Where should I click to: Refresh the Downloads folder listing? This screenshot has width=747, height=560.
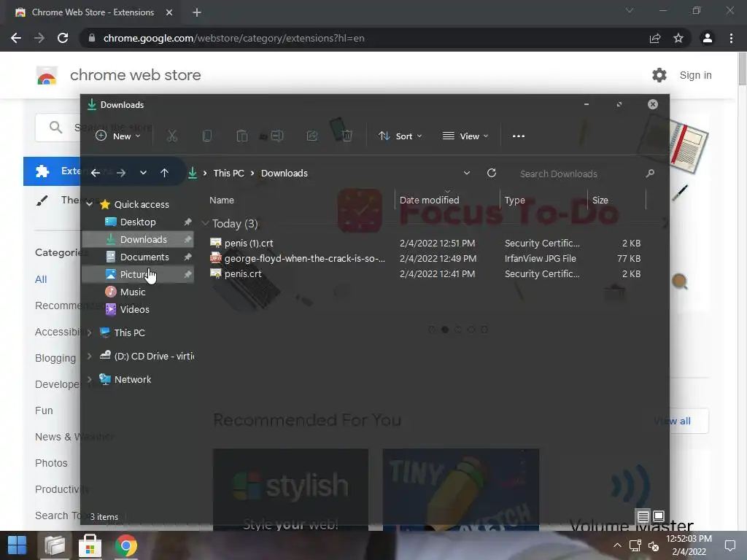coord(492,173)
